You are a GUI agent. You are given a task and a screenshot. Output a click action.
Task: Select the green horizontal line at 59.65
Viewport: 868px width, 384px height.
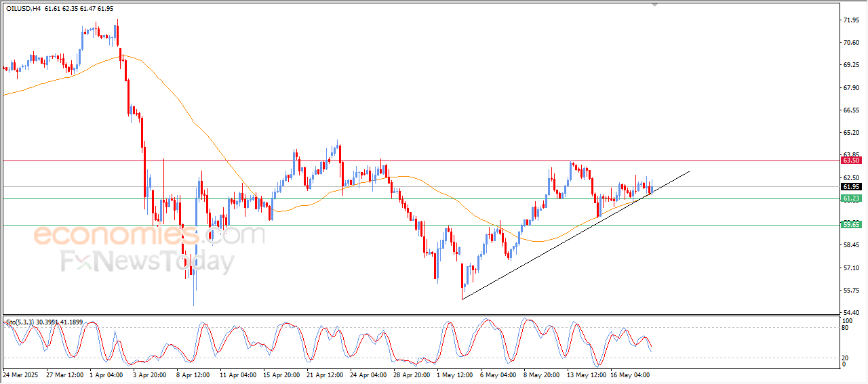(x=420, y=225)
